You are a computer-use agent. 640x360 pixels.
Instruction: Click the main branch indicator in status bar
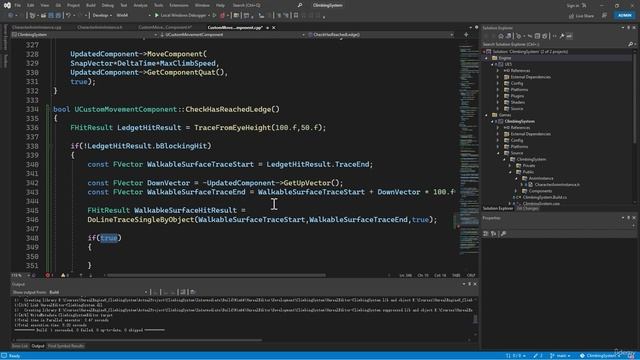click(560, 356)
